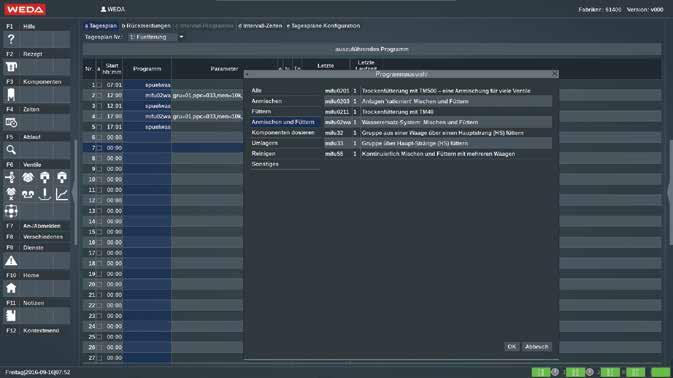The width and height of the screenshot is (673, 378).
Task: Click the Programm cell in row 7
Action: 147,148
